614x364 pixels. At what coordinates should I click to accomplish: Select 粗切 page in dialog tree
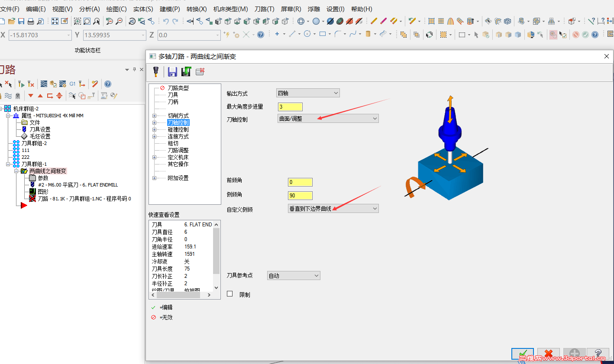[x=173, y=143]
